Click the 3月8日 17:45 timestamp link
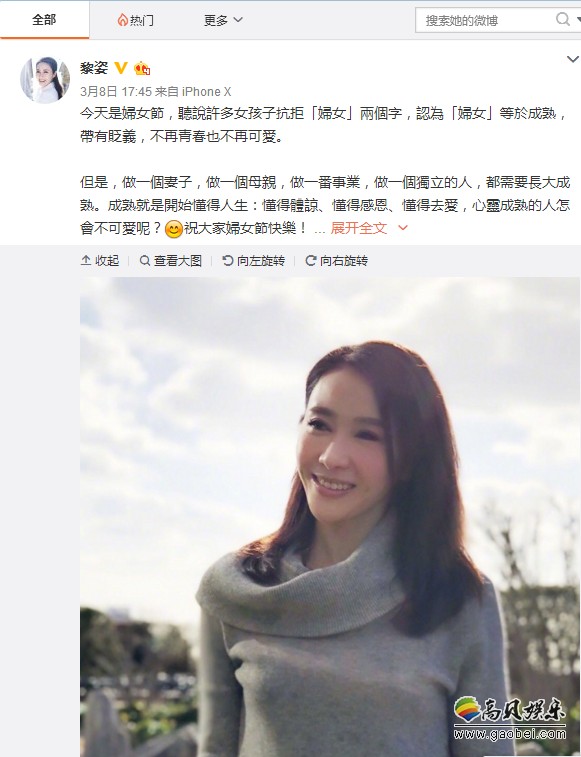Image resolution: width=581 pixels, height=757 pixels. point(116,91)
